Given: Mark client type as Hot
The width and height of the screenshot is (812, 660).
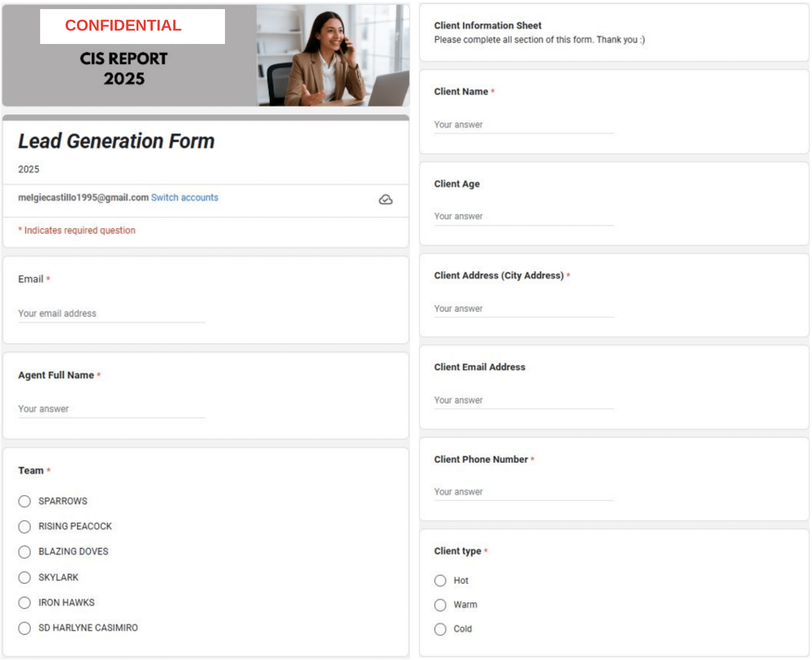Looking at the screenshot, I should [x=440, y=581].
